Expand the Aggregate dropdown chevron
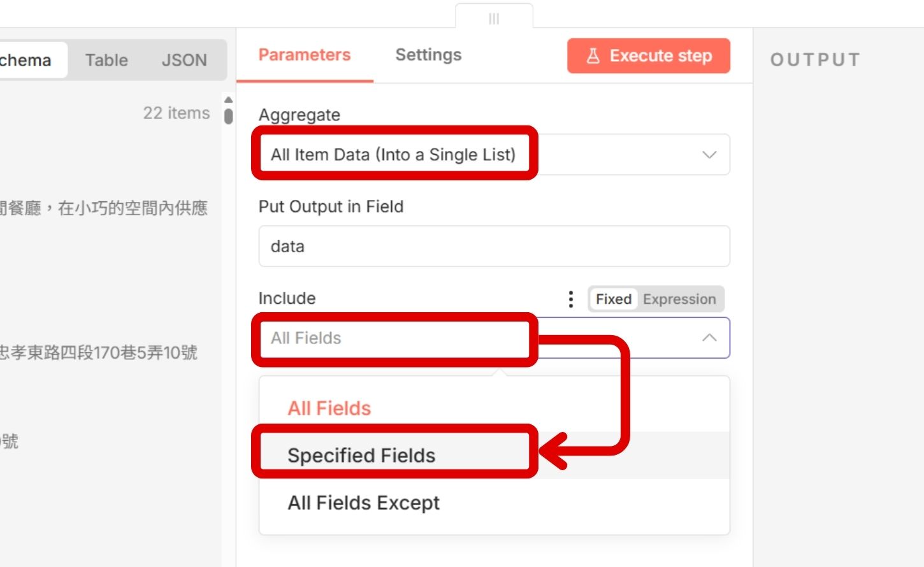This screenshot has width=924, height=567. tap(709, 155)
